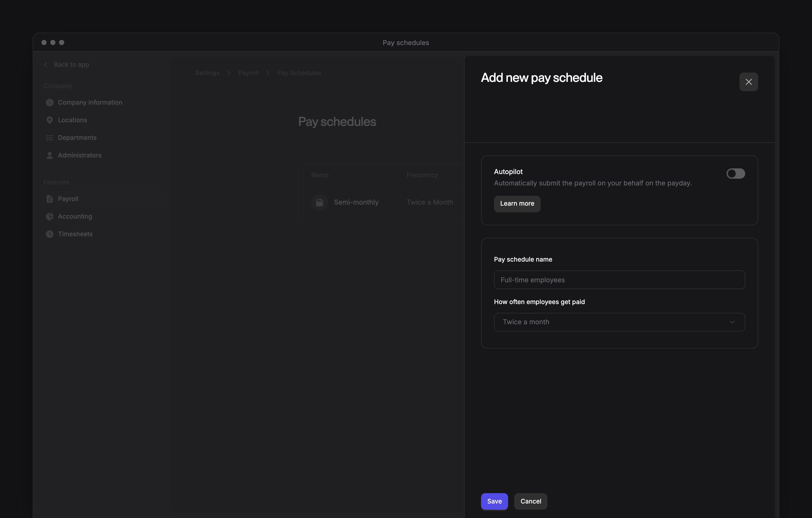Click Pay Schedules in the breadcrumb

click(299, 73)
